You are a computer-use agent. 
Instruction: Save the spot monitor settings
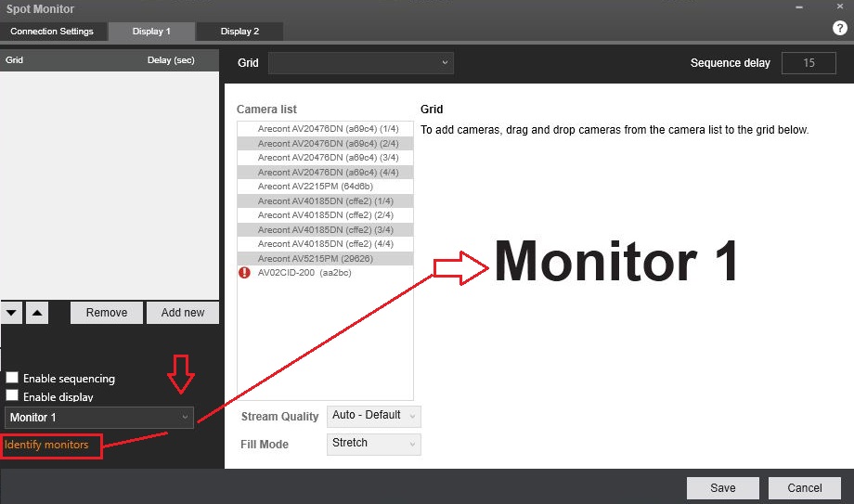pyautogui.click(x=723, y=487)
